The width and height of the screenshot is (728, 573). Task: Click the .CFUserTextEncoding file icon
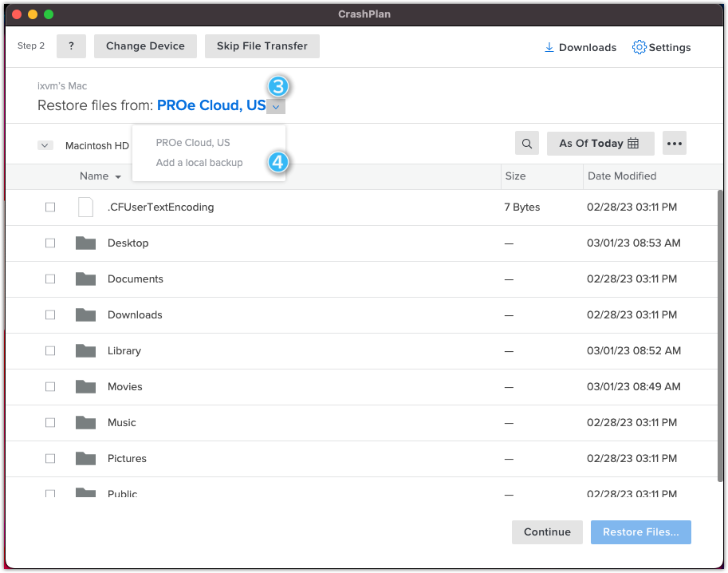tap(85, 207)
